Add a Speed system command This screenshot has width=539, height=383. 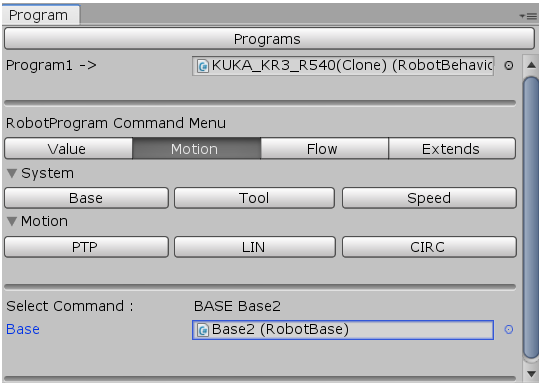click(429, 198)
